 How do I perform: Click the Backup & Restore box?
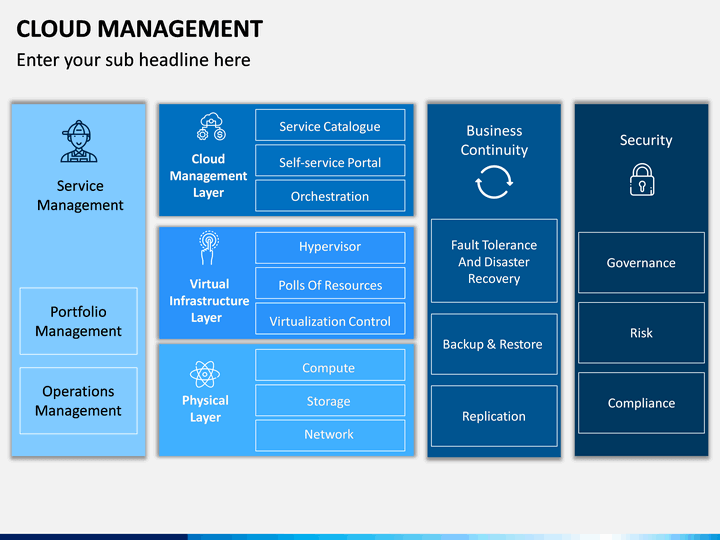494,344
